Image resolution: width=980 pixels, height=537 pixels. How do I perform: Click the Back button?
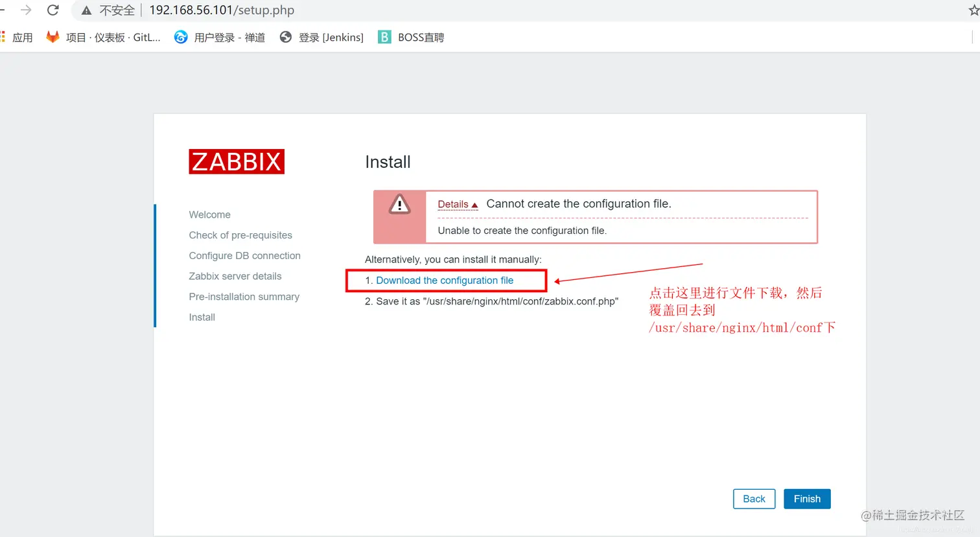pyautogui.click(x=754, y=499)
